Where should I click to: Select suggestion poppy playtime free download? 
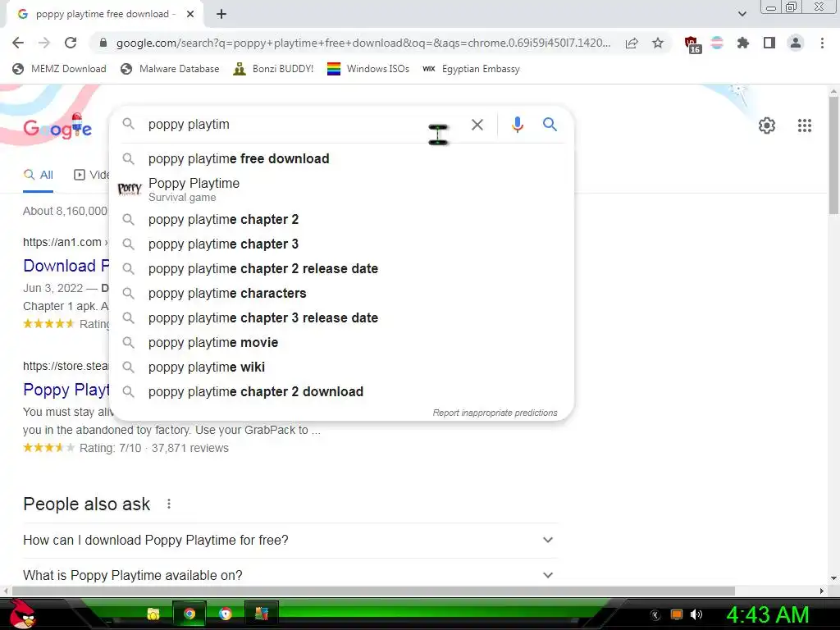click(342, 158)
